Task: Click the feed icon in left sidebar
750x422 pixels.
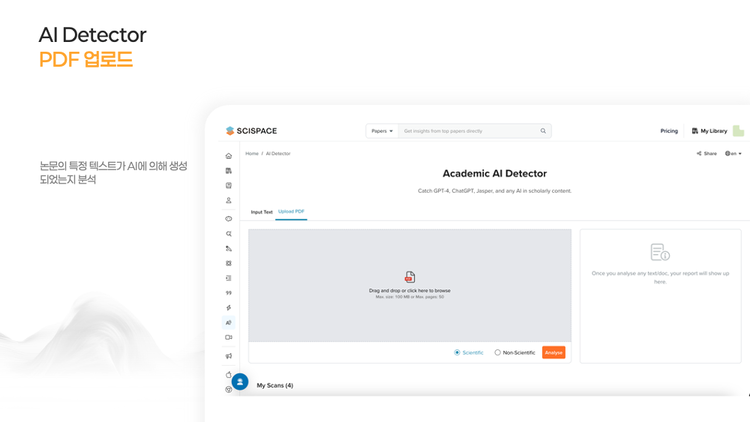Action: pyautogui.click(x=229, y=249)
